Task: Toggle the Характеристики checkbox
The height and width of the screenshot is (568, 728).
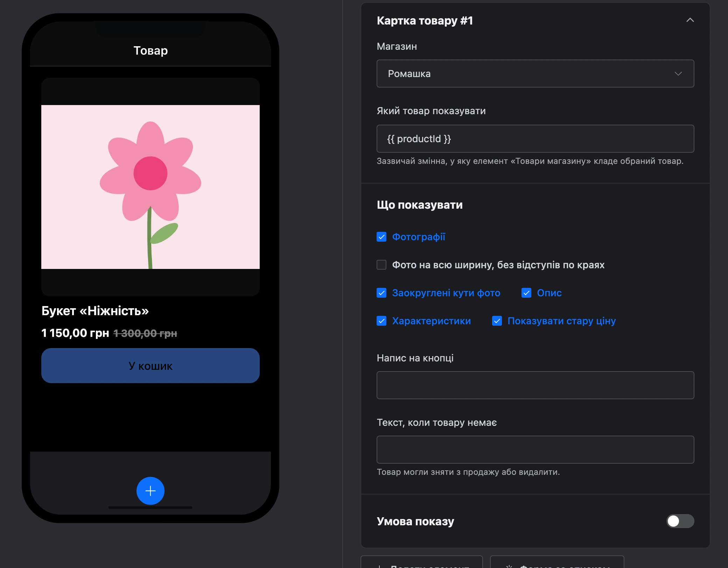Action: pos(381,321)
